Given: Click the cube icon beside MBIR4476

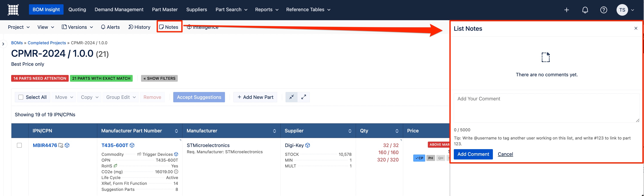Looking at the screenshot, I should [67, 145].
